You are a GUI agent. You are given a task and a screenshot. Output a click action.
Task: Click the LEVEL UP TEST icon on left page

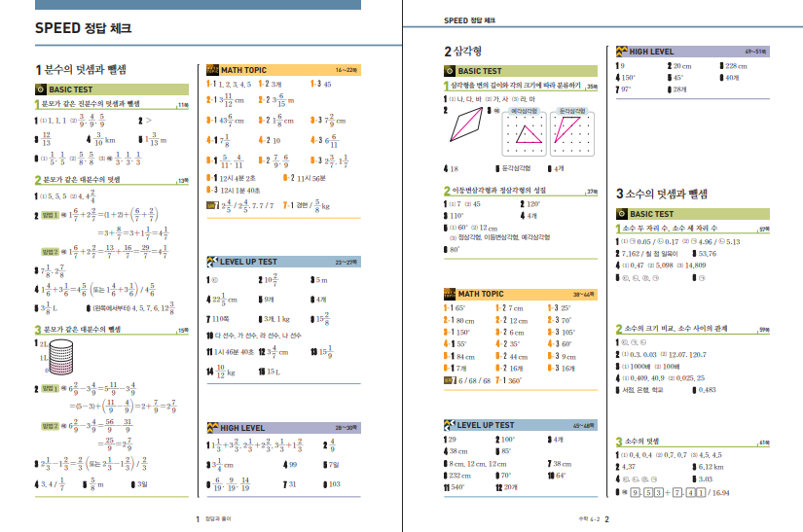pos(213,262)
